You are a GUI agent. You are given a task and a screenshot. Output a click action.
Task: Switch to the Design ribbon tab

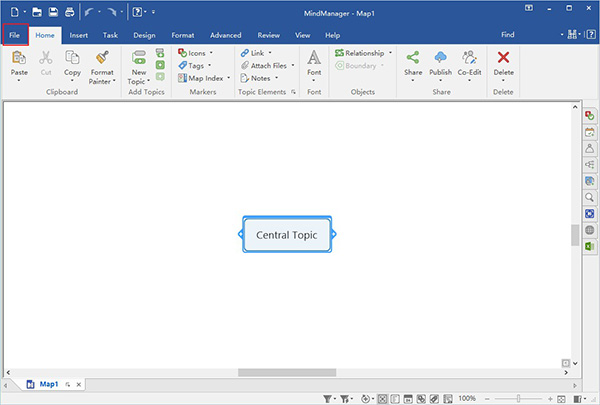(x=144, y=35)
